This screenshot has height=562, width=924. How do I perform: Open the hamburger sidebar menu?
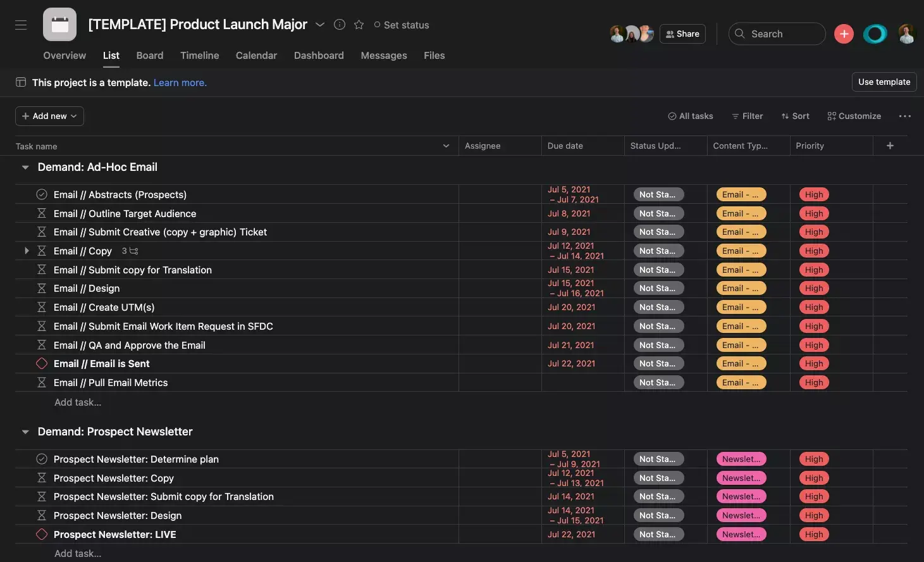(x=21, y=25)
